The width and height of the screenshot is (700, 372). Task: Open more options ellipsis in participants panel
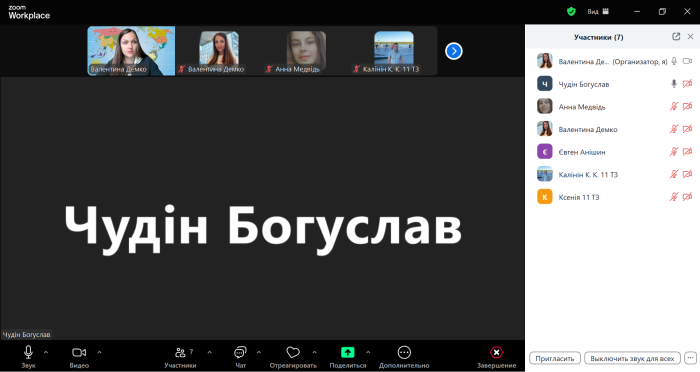pyautogui.click(x=690, y=358)
